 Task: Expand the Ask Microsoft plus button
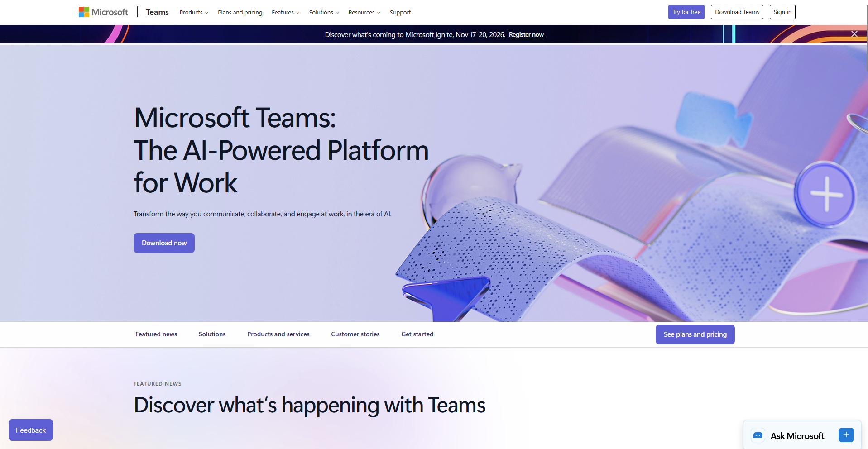coord(846,435)
